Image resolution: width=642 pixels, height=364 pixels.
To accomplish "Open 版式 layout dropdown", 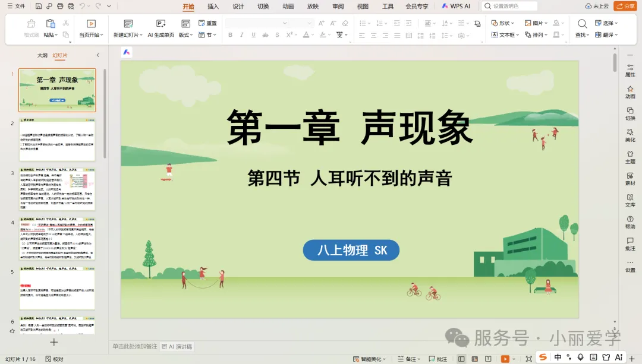I will coord(185,35).
